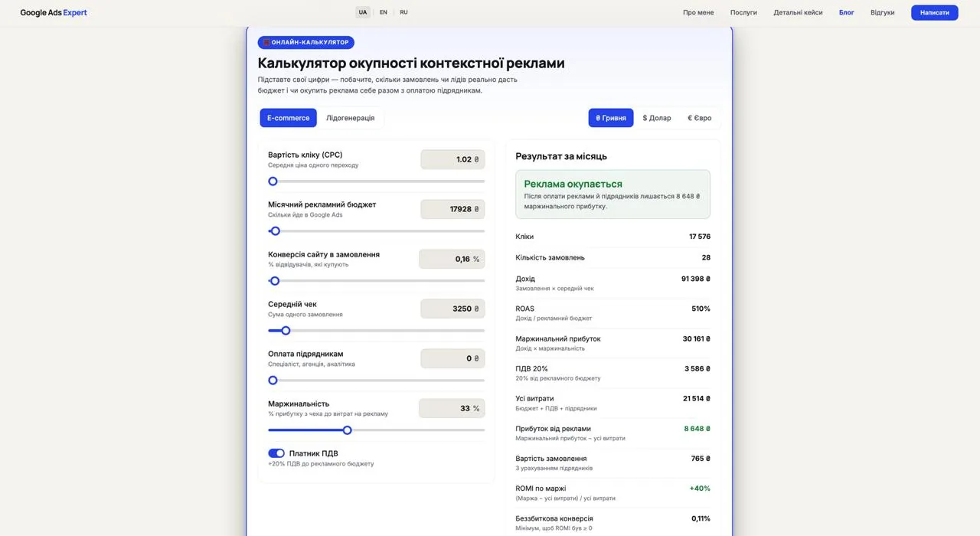Image resolution: width=980 pixels, height=536 pixels.
Task: Click the CPC slider handle
Action: tap(273, 181)
